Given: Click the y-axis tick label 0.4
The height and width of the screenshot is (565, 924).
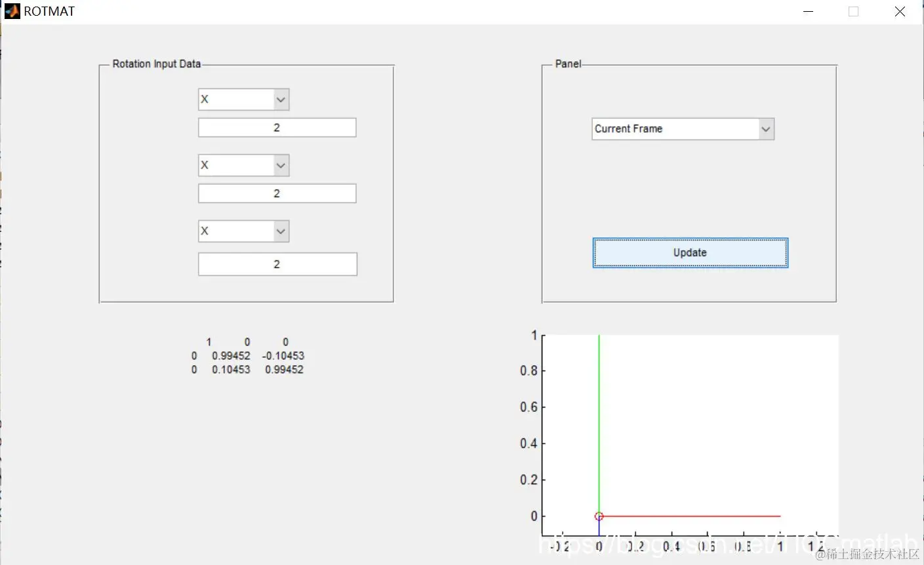Looking at the screenshot, I should pyautogui.click(x=529, y=444).
